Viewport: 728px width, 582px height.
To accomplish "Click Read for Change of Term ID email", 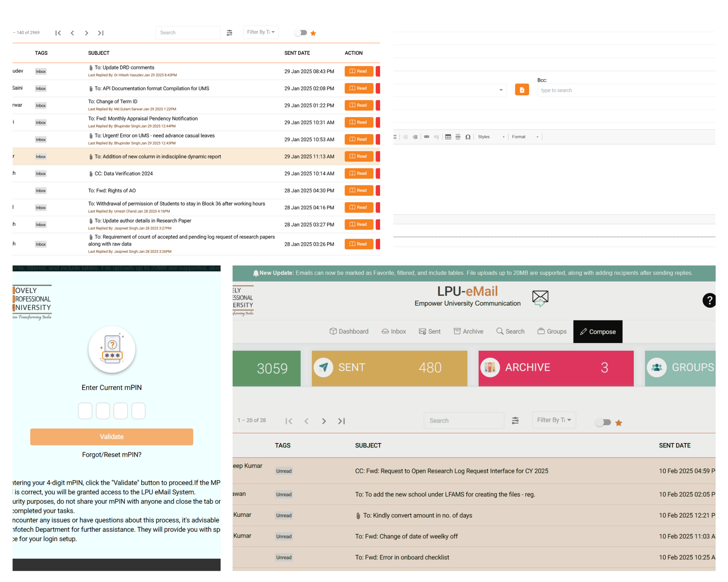I will point(359,105).
